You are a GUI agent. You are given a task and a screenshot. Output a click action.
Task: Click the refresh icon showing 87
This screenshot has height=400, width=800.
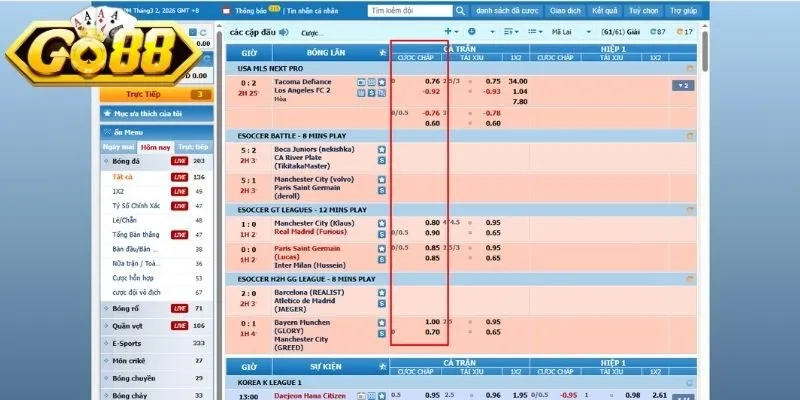658,32
